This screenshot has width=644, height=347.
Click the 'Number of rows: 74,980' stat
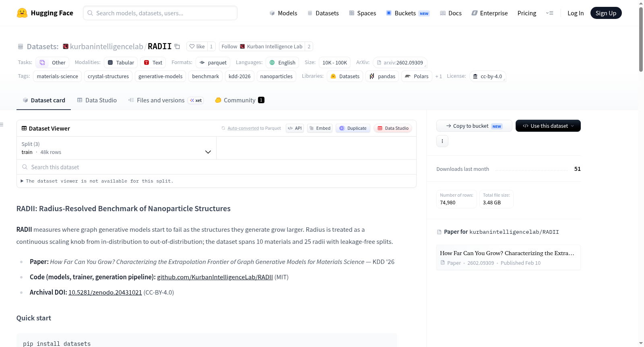point(456,199)
